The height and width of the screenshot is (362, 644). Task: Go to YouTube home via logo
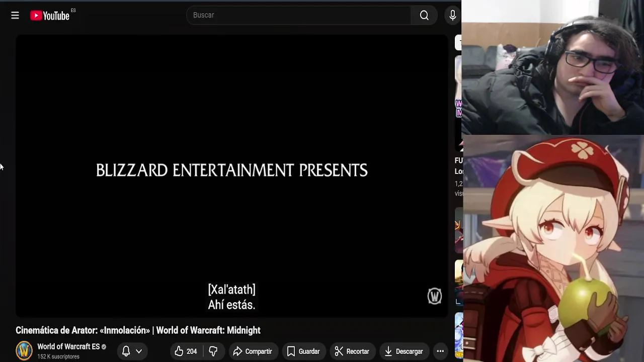point(50,16)
